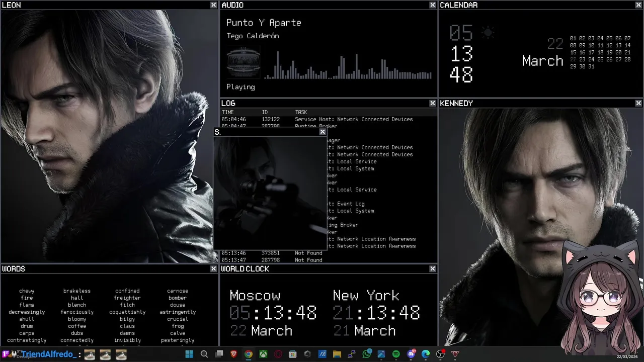Select day 22 in calendar grid
This screenshot has height=362, width=644.
(x=573, y=59)
